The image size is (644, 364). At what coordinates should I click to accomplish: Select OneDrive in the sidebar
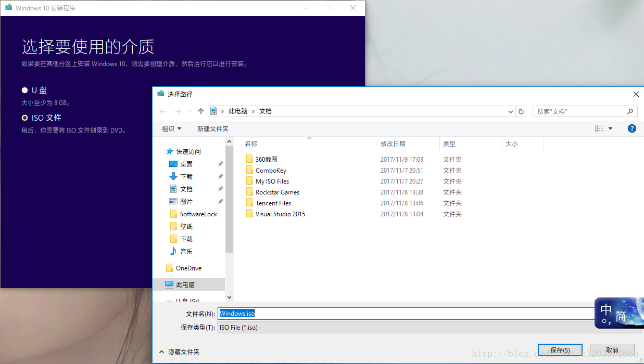[x=188, y=267]
